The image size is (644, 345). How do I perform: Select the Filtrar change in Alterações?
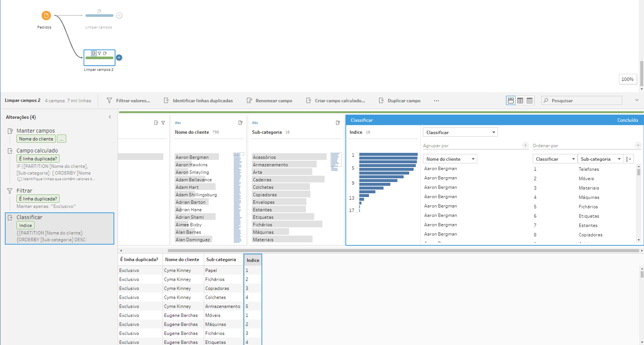click(24, 191)
